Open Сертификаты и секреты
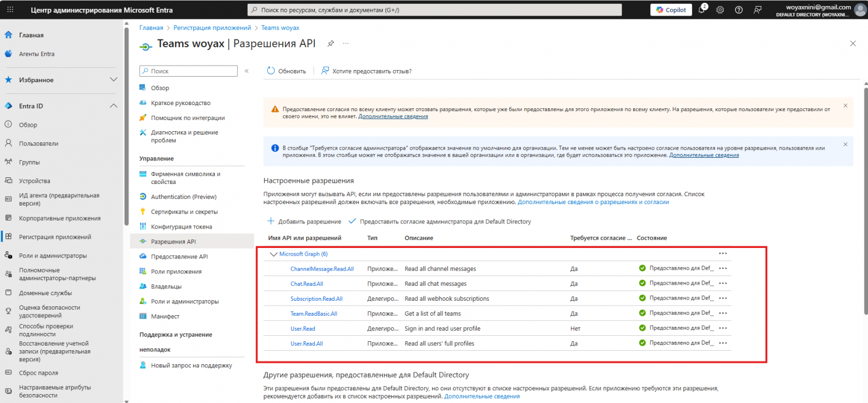 coord(184,212)
